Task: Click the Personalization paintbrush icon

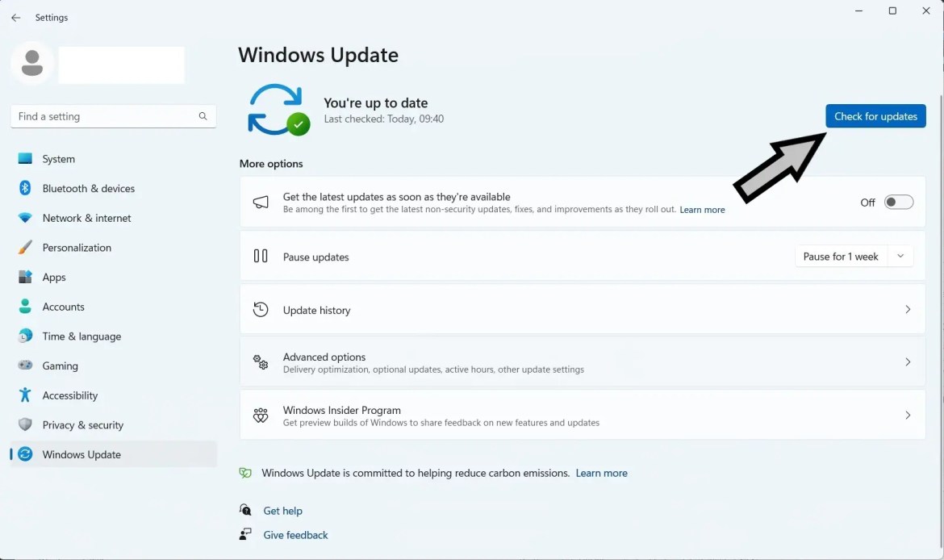Action: 25,247
